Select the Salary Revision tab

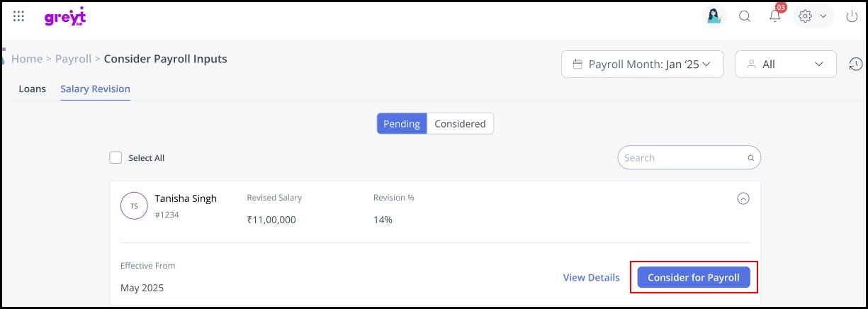95,89
